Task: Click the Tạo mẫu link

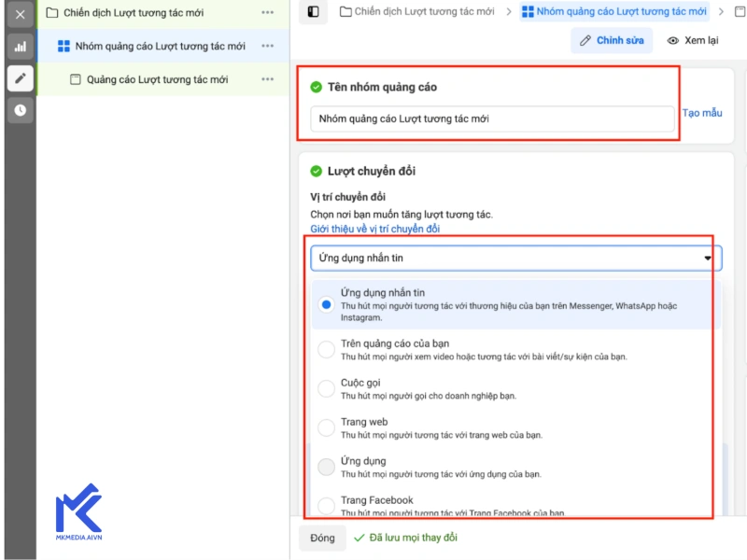Action: 702,113
